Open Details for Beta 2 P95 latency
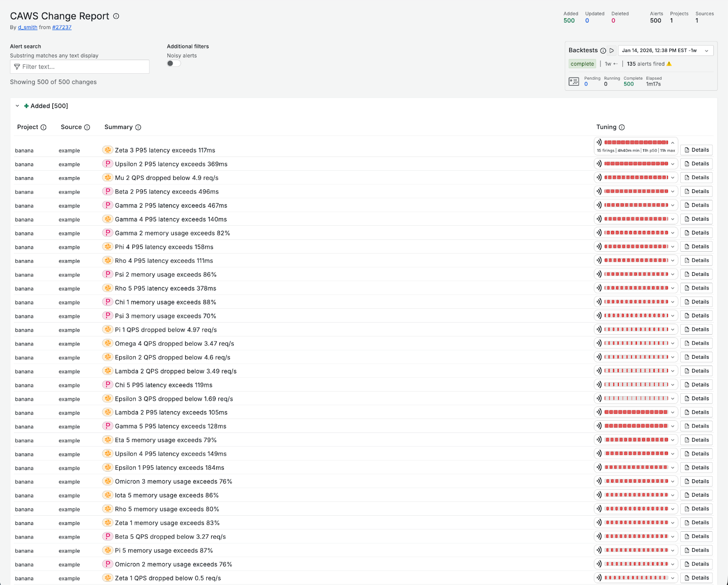728x585 pixels. tap(696, 191)
